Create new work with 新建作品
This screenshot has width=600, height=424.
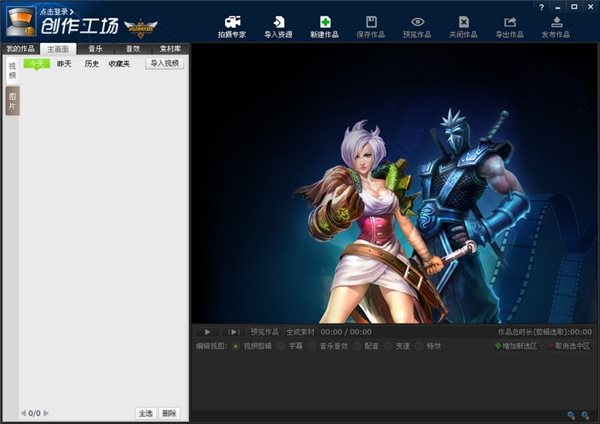click(x=324, y=27)
